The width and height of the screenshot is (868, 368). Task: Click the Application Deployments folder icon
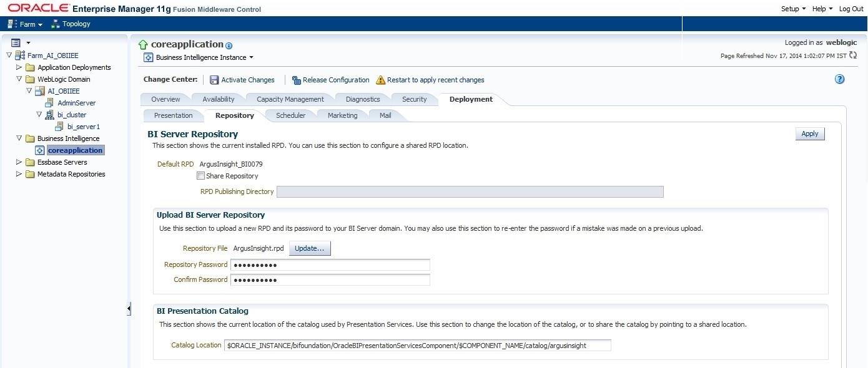[x=30, y=67]
